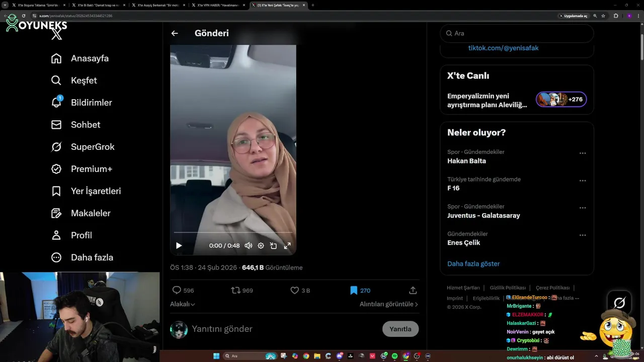
Task: Bookmark page with the star icon
Action: [603, 16]
